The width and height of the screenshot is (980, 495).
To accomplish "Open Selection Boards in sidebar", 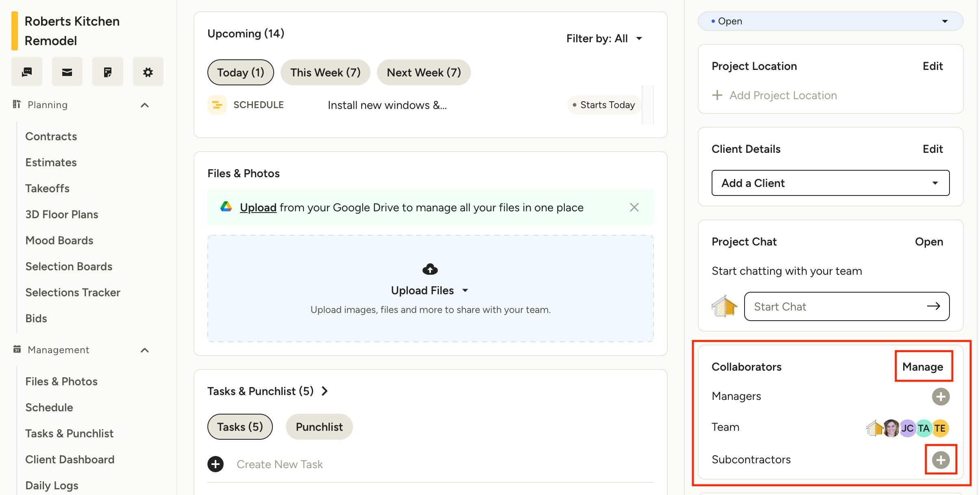I will 69,267.
